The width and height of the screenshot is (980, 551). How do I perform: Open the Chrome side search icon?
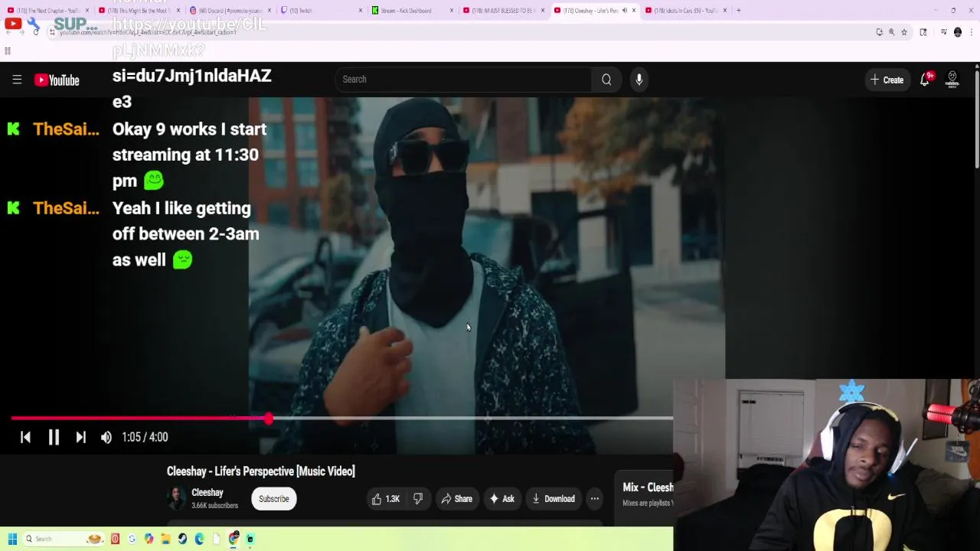(x=923, y=32)
